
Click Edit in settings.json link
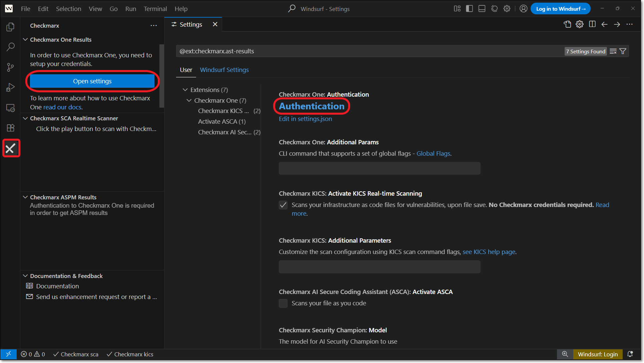305,119
